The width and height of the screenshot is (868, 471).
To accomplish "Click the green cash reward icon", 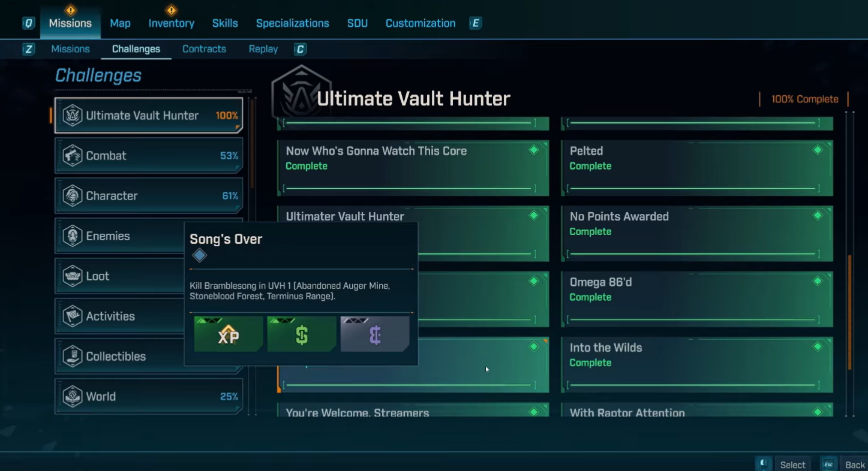I will [x=302, y=334].
